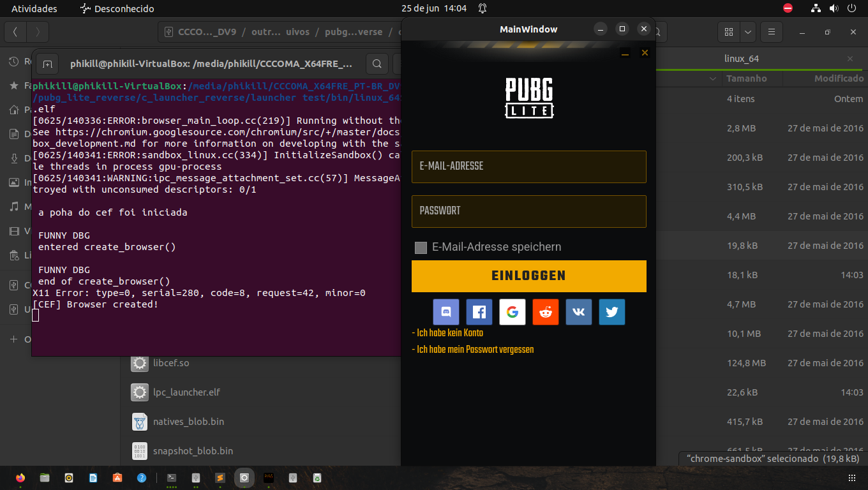Sort files by Modificado column
This screenshot has width=868, height=490.
click(x=838, y=78)
